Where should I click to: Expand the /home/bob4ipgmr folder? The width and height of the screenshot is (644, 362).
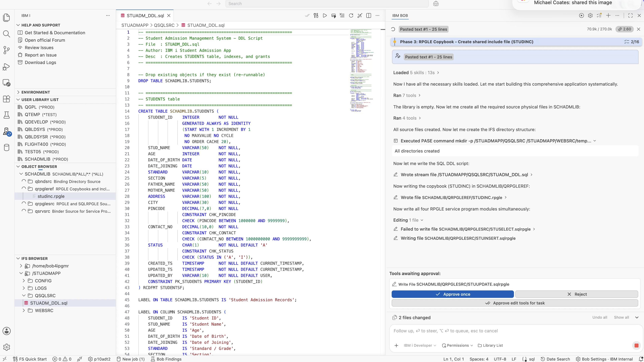pyautogui.click(x=21, y=266)
